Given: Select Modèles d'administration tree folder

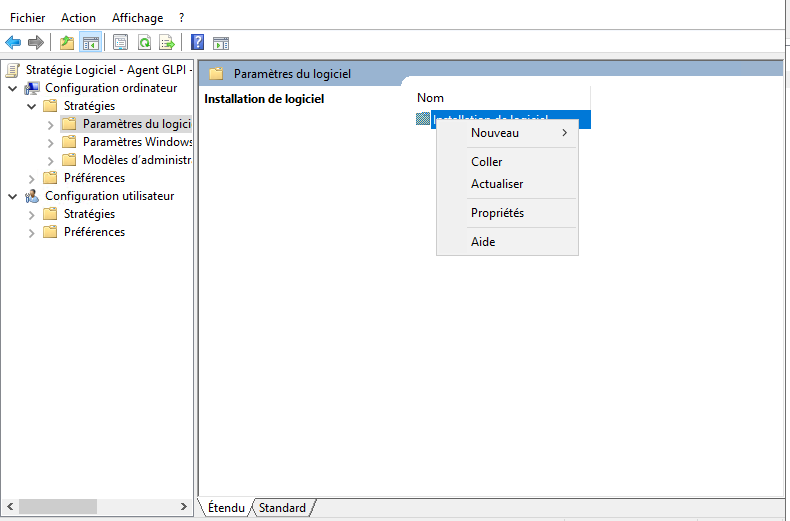Looking at the screenshot, I should tap(136, 160).
